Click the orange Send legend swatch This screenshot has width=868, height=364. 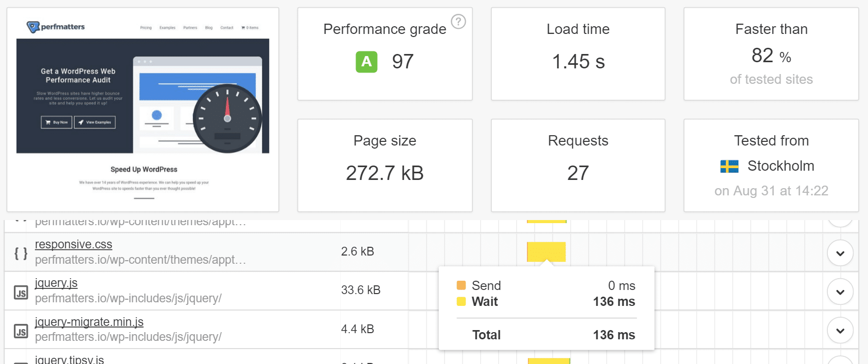click(x=461, y=285)
